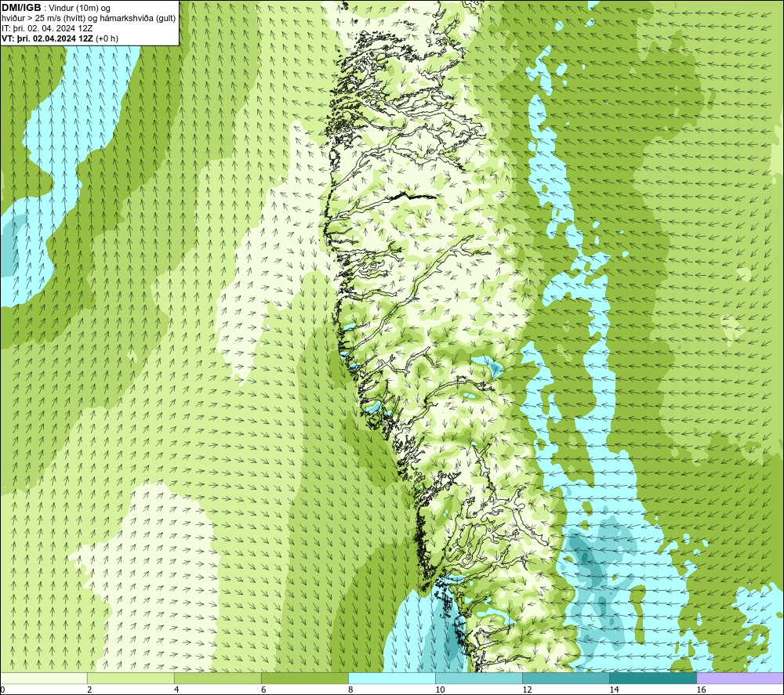This screenshot has height=695, width=784.
Task: Click the scale label 4
Action: pyautogui.click(x=176, y=690)
